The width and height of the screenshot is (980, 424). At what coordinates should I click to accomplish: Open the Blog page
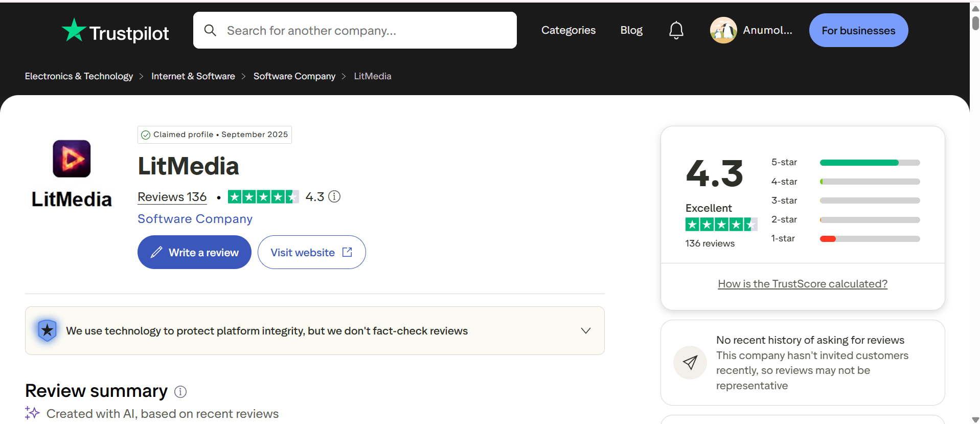[631, 30]
